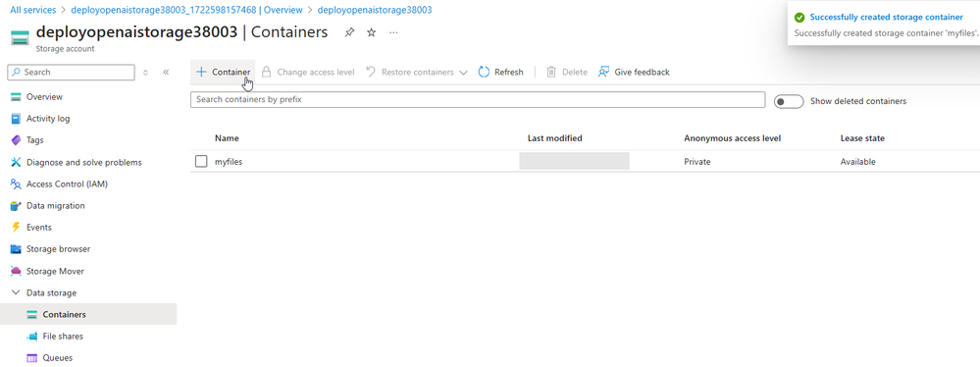Sort by the Name column header

point(227,138)
